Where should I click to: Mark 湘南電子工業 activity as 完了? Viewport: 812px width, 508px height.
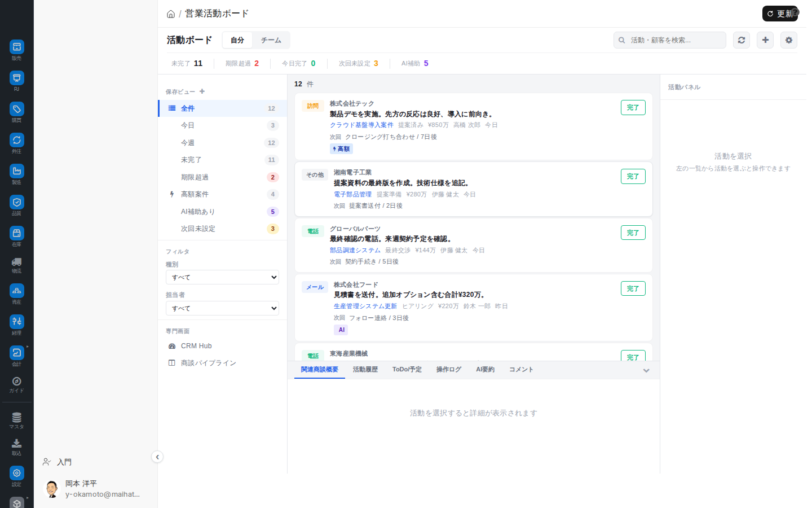coord(633,177)
